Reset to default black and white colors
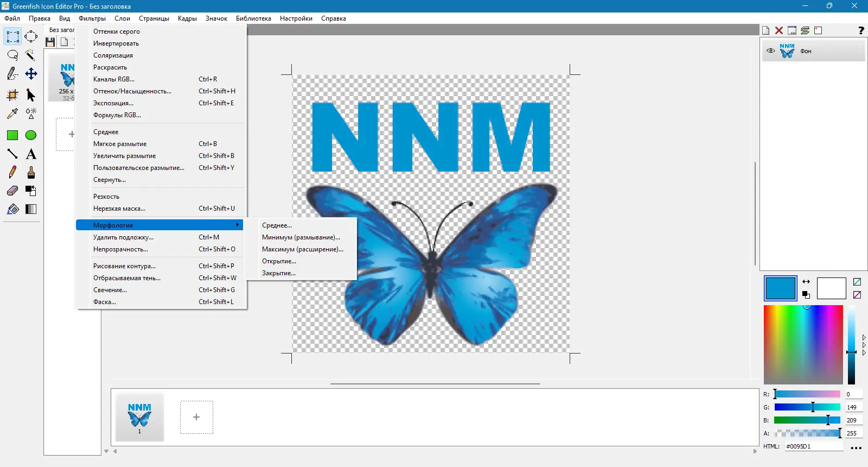The image size is (868, 467). tap(806, 294)
